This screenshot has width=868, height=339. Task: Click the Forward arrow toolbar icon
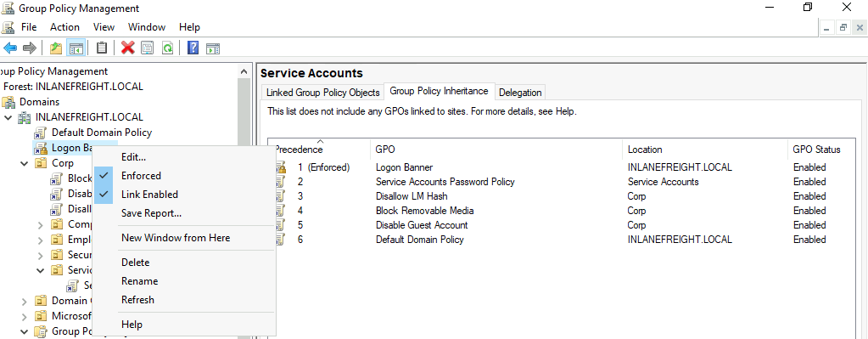[30, 48]
